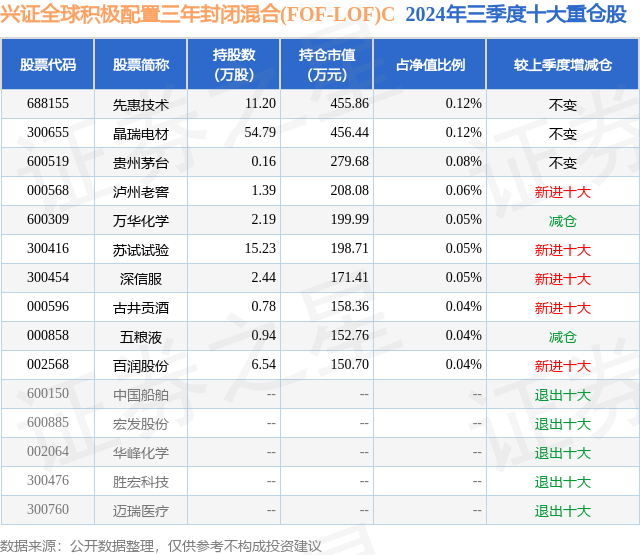The width and height of the screenshot is (640, 555).
Task: Open the 宏发股份 stock entry
Action: pyautogui.click(x=141, y=424)
